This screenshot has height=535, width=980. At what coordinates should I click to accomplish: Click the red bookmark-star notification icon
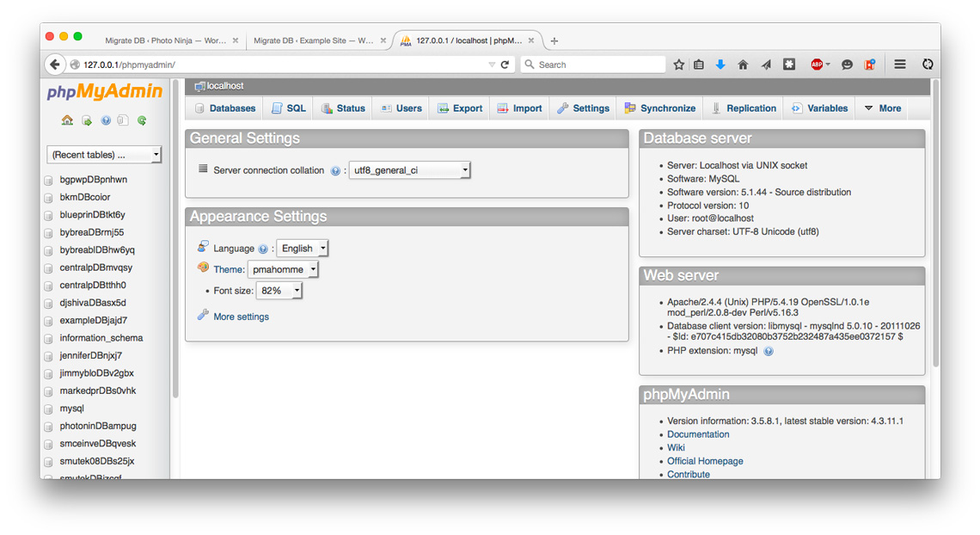[x=869, y=65]
